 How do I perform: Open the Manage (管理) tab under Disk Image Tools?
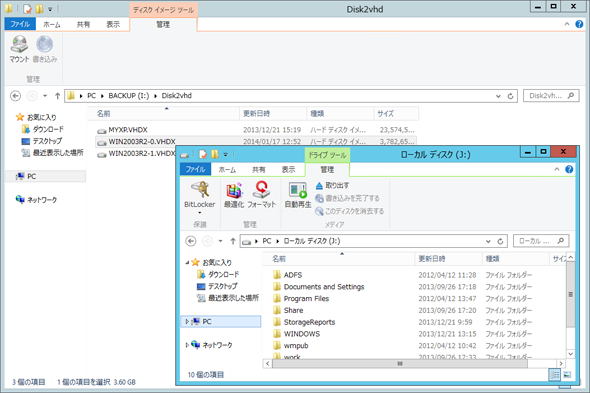point(163,24)
